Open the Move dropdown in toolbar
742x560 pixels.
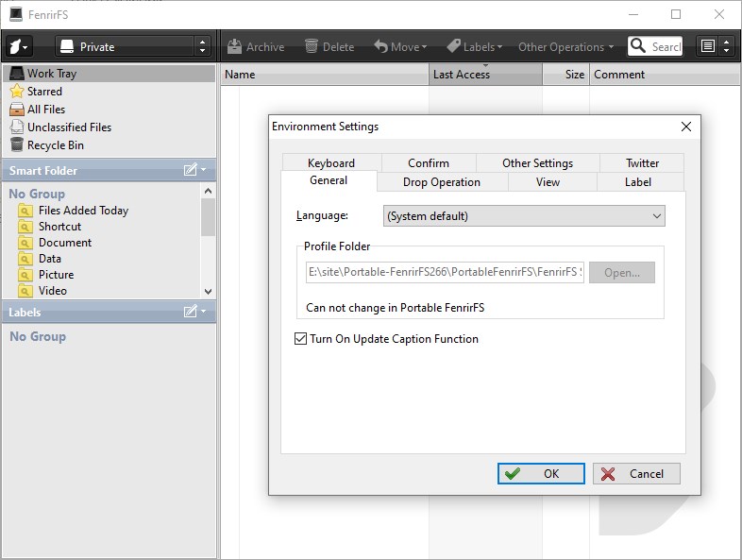[x=400, y=46]
